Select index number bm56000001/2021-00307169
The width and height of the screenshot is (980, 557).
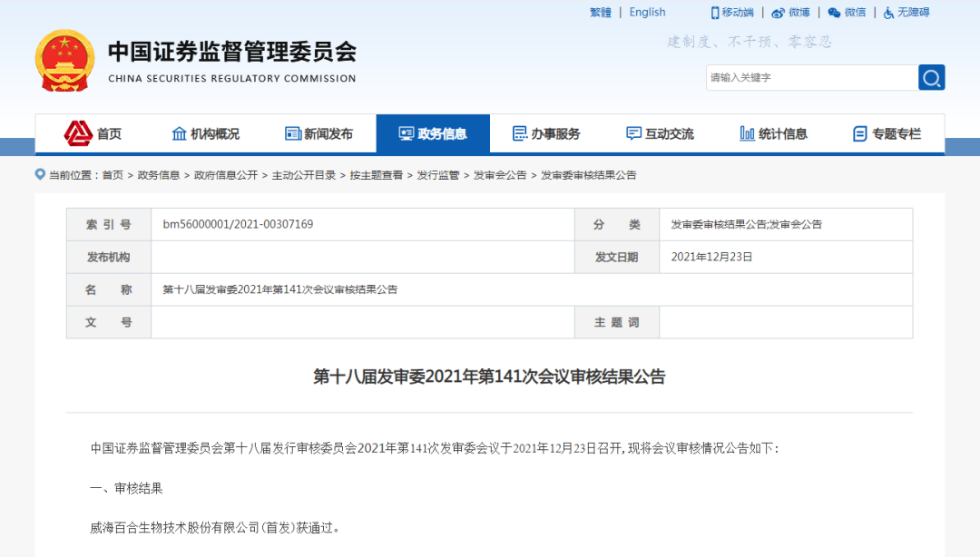pos(238,224)
